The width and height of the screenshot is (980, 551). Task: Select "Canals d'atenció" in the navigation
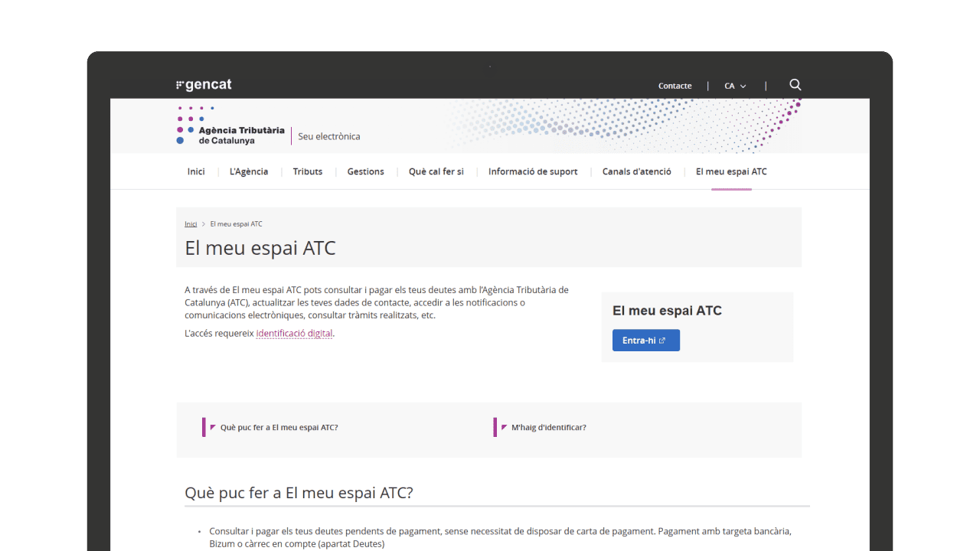635,171
